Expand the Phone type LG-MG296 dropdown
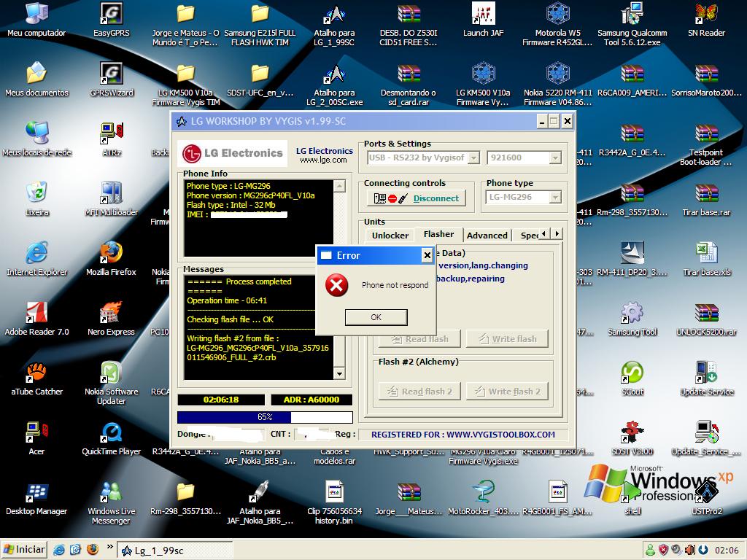Screen dimensions: 747x560 [x=524, y=197]
